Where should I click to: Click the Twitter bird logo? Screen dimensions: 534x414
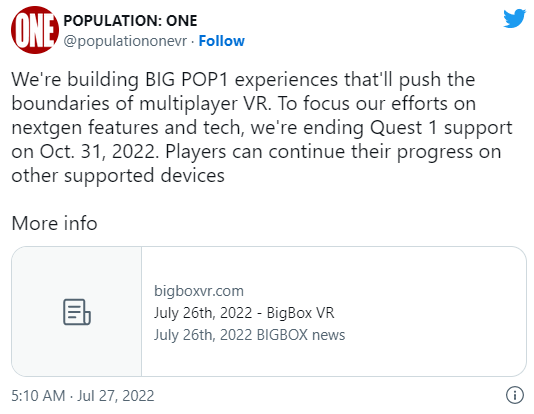[x=514, y=18]
